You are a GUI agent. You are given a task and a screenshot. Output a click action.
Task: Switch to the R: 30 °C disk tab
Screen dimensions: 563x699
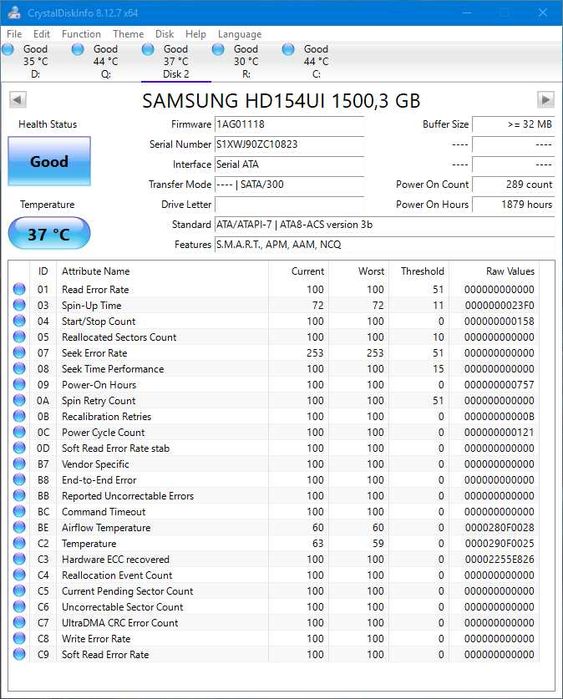click(246, 62)
